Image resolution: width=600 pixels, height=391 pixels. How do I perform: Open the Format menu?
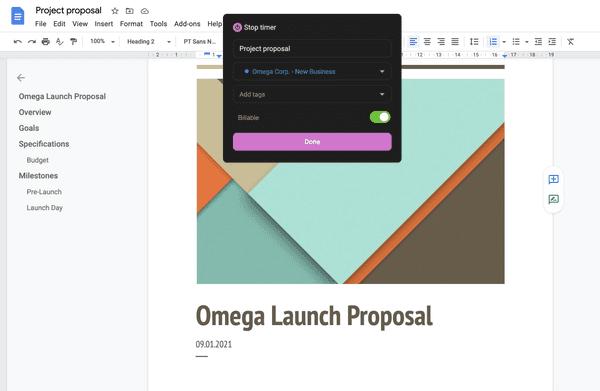[x=131, y=24]
